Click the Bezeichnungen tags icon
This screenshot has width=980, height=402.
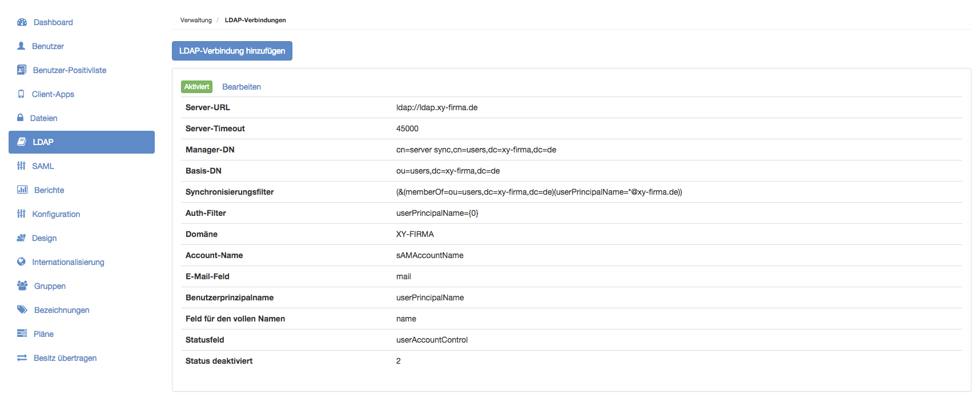[22, 309]
